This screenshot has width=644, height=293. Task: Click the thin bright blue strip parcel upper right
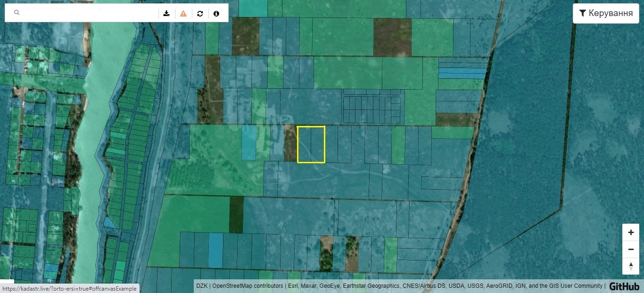pos(462,73)
